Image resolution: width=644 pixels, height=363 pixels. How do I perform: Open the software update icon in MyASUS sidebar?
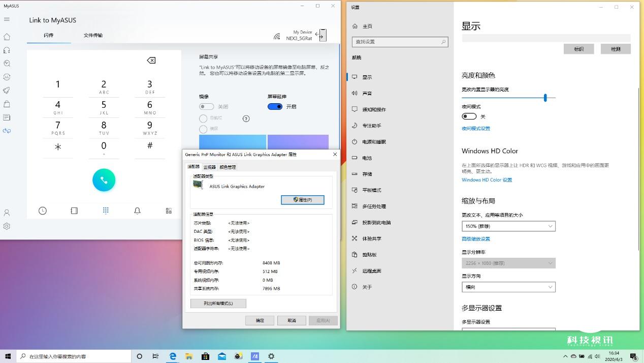click(x=7, y=77)
